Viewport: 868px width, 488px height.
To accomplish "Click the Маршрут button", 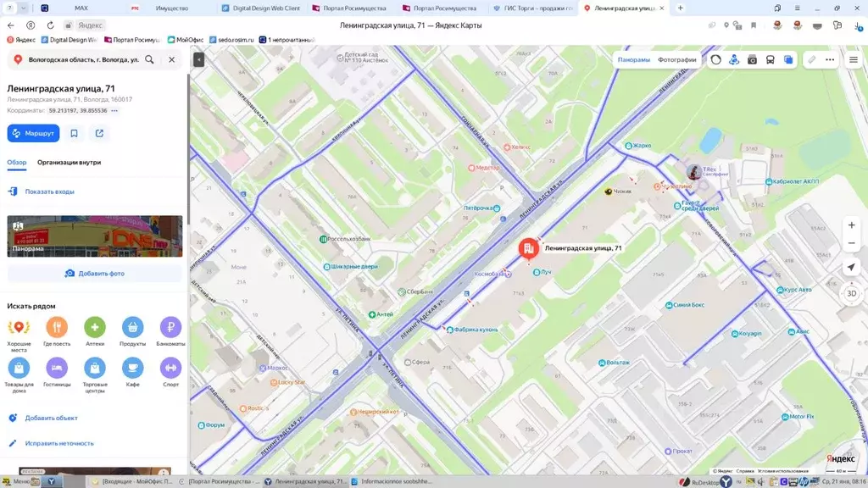I will tap(33, 133).
